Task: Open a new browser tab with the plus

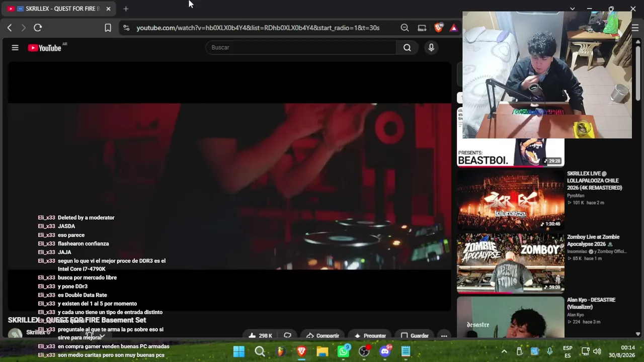Action: pos(126,9)
